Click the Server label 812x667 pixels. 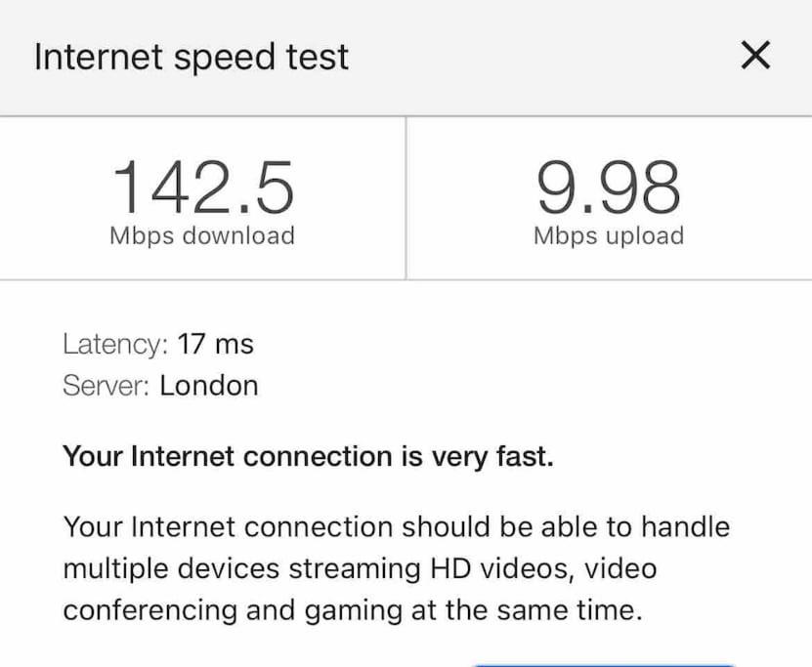pos(107,386)
